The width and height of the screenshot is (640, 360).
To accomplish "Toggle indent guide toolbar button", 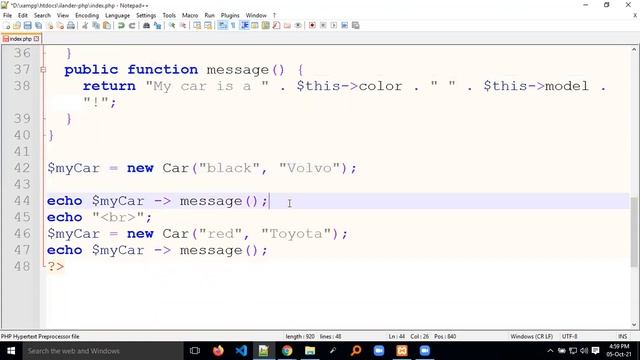I will click(x=244, y=25).
